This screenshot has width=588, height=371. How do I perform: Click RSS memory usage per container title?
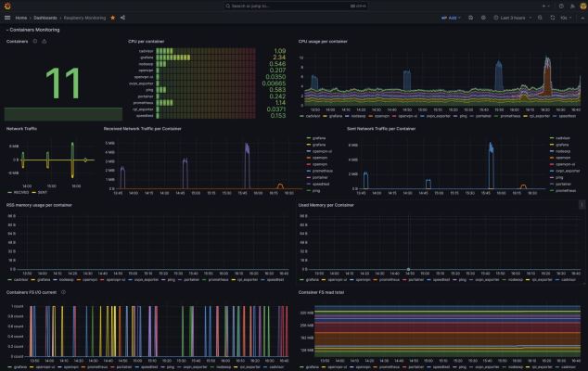[39, 205]
